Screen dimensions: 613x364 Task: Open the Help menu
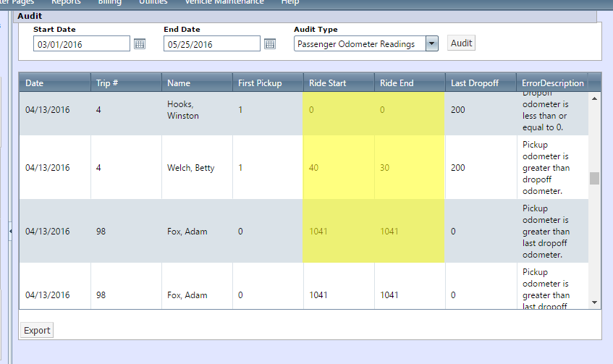290,2
